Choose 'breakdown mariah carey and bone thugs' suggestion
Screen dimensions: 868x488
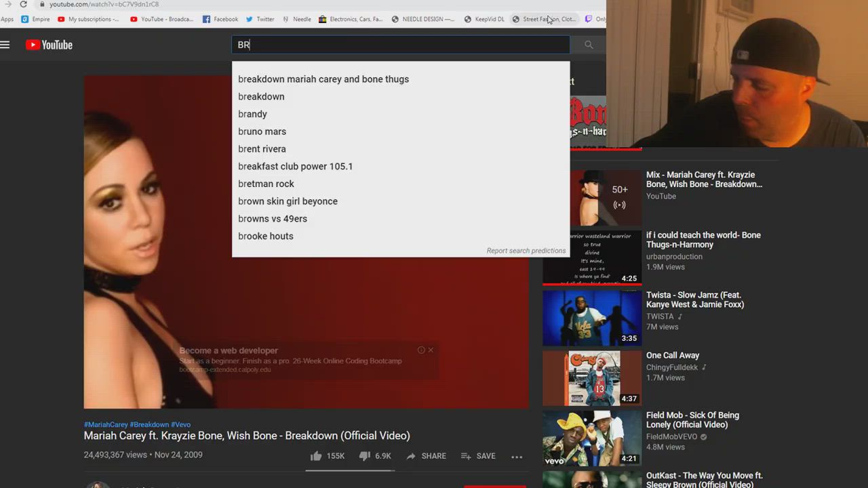323,79
